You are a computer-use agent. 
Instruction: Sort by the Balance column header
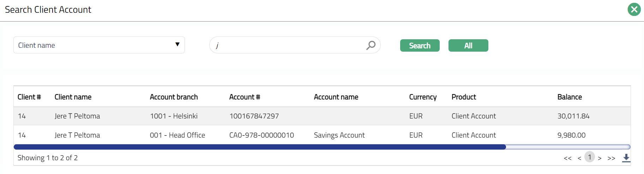pos(569,97)
